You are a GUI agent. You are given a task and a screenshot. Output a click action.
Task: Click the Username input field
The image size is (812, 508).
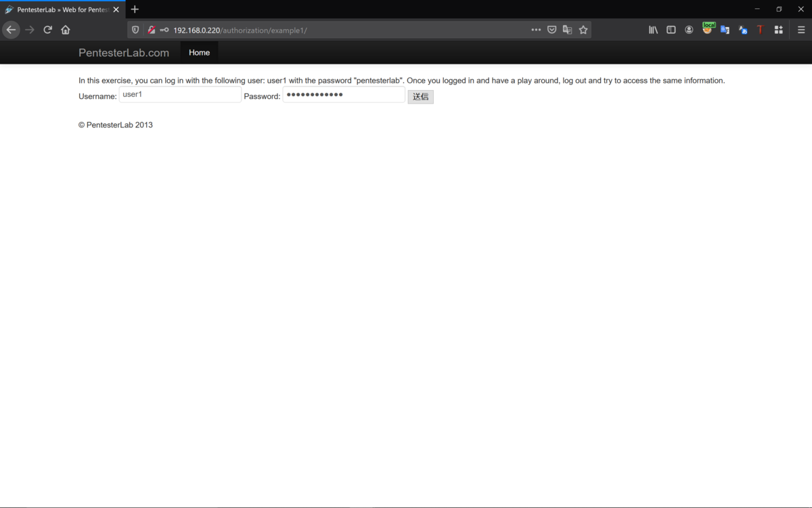180,95
